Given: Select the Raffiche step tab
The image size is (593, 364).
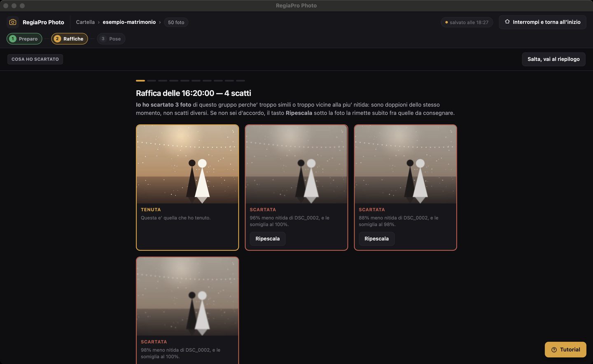Looking at the screenshot, I should pos(70,39).
